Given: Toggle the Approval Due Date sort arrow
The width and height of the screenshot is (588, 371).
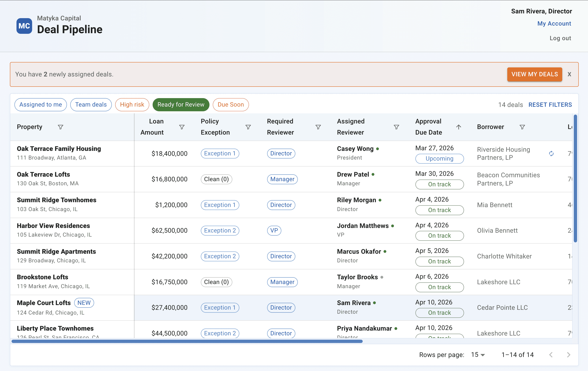Looking at the screenshot, I should pyautogui.click(x=458, y=127).
